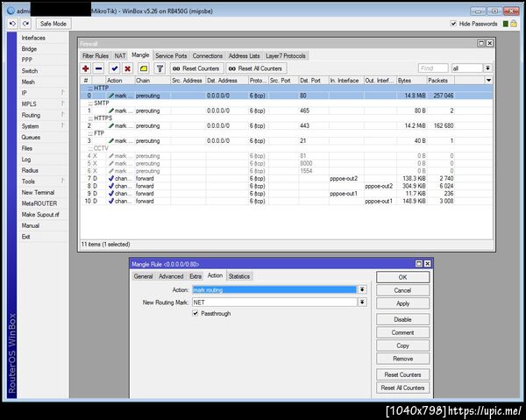The height and width of the screenshot is (420, 526).
Task: Select rule 1 with Dst. Port 465
Action: tap(287, 110)
